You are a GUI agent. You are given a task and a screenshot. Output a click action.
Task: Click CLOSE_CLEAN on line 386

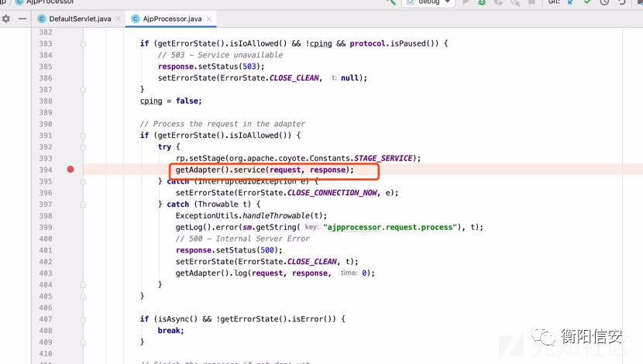tap(294, 78)
